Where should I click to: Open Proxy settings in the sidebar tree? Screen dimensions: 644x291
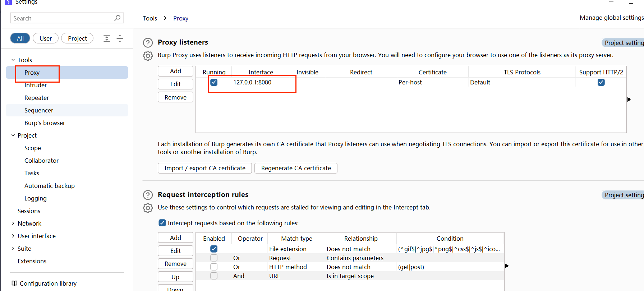pyautogui.click(x=67, y=73)
